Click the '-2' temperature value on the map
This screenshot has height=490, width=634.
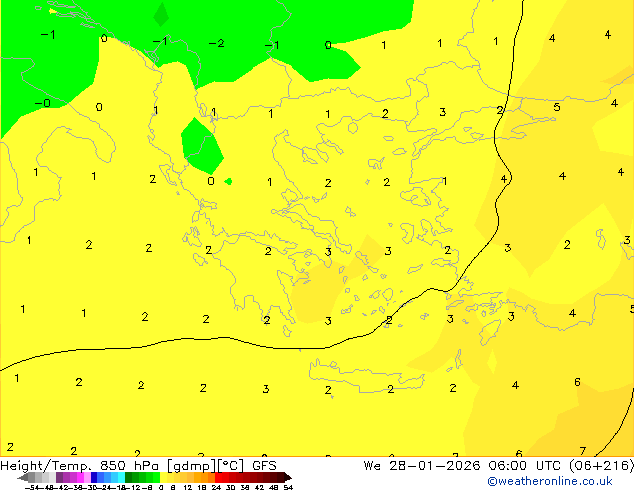pyautogui.click(x=216, y=43)
